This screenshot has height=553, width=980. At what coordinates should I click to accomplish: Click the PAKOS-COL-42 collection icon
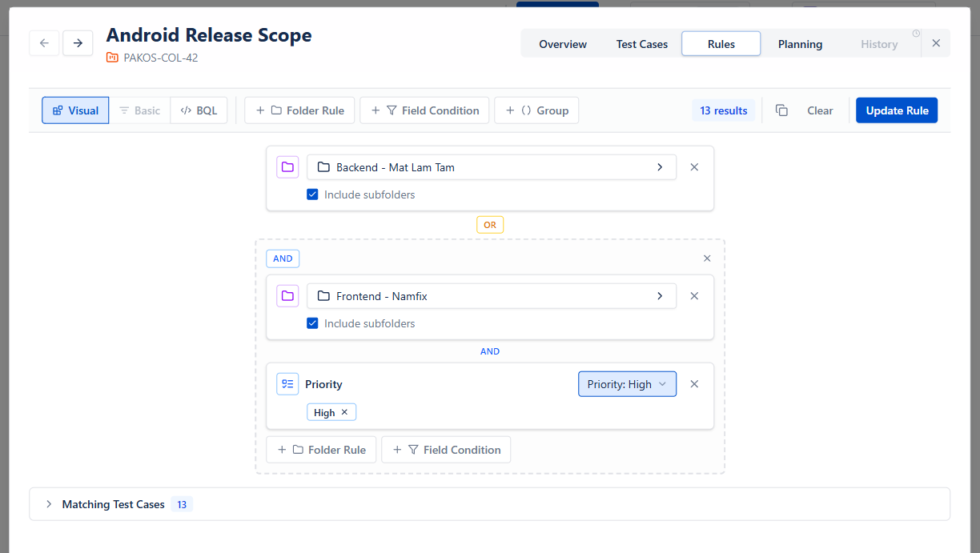pyautogui.click(x=112, y=58)
